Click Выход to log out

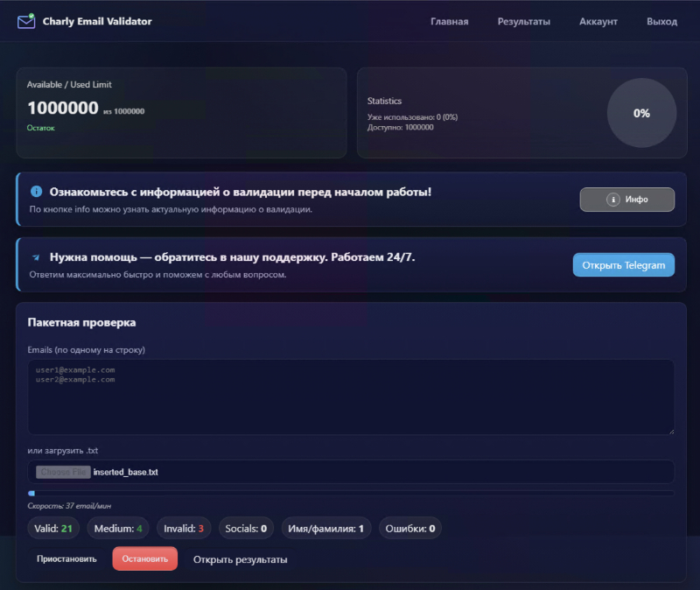click(661, 22)
